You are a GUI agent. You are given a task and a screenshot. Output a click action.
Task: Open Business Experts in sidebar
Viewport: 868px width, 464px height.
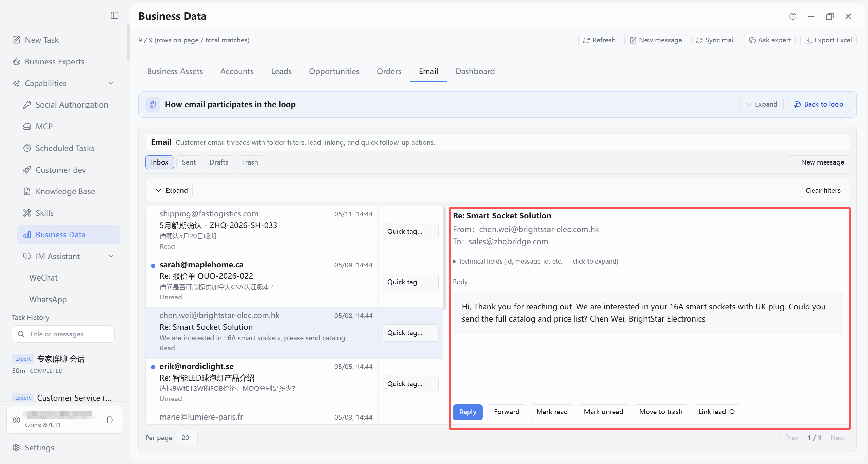coord(49,62)
